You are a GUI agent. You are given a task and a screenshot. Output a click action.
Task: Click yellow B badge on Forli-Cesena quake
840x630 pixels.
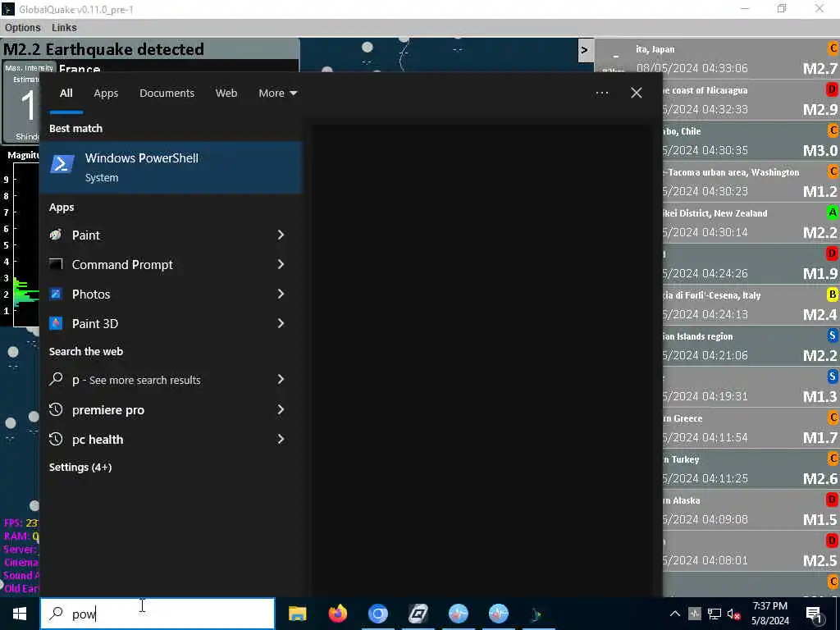(x=832, y=294)
